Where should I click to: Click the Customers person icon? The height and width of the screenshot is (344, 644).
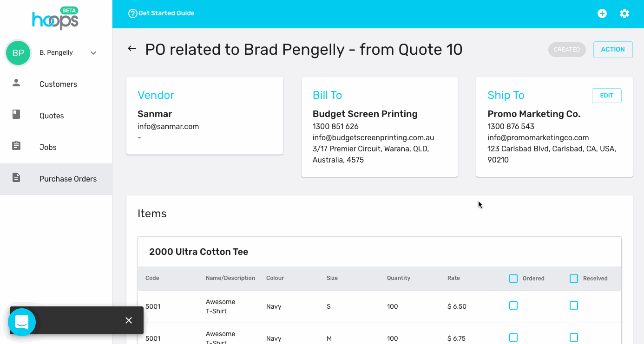point(16,83)
